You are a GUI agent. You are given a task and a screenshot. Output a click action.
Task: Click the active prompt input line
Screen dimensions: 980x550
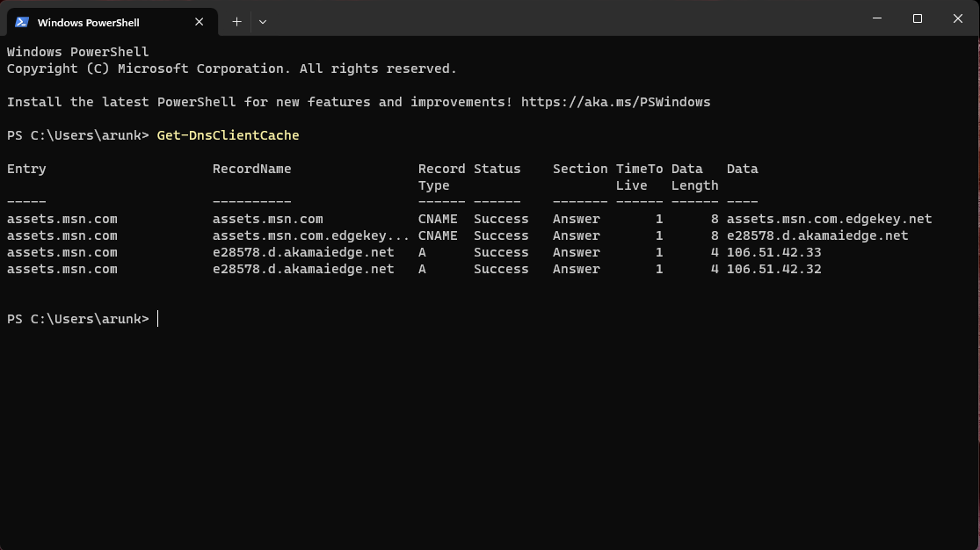(x=83, y=319)
